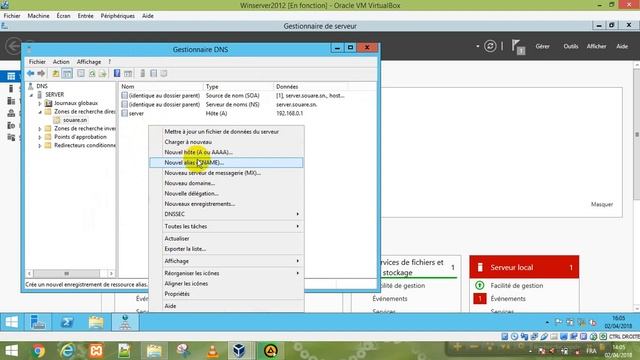Click the VirtualBox icon in host taskbar
The width and height of the screenshot is (640, 360).
[240, 351]
